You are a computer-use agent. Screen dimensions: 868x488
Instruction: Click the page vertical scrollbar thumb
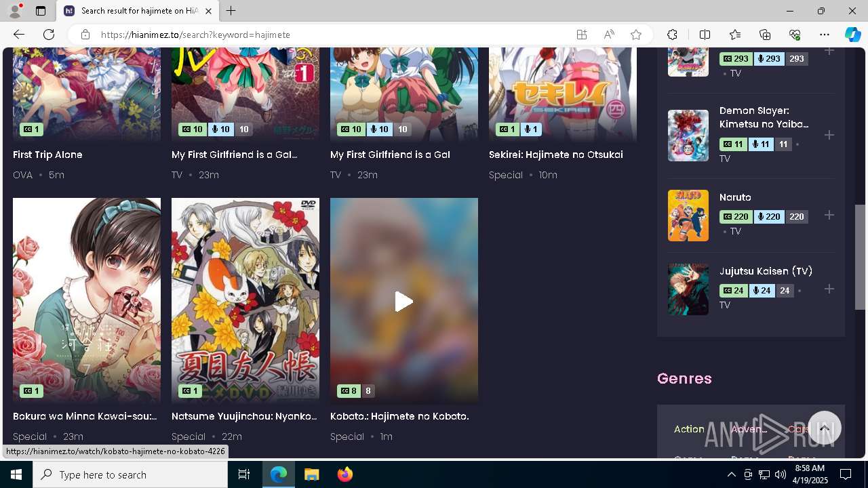860,256
